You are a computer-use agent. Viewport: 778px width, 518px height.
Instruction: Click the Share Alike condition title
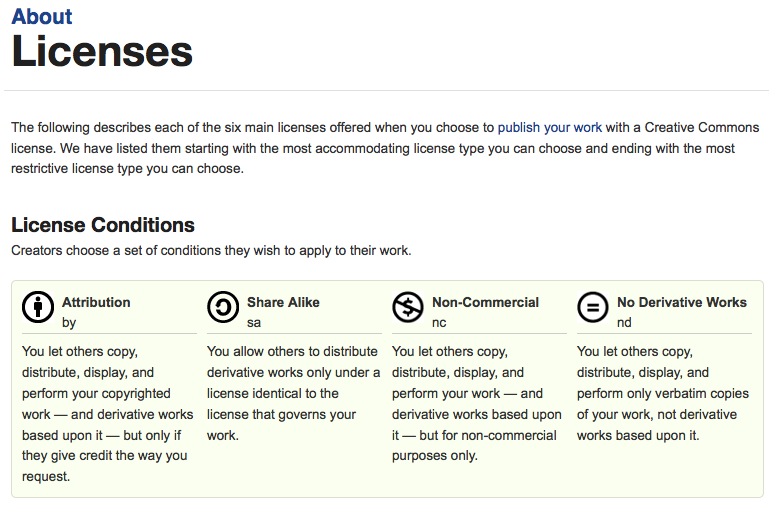[x=283, y=302]
